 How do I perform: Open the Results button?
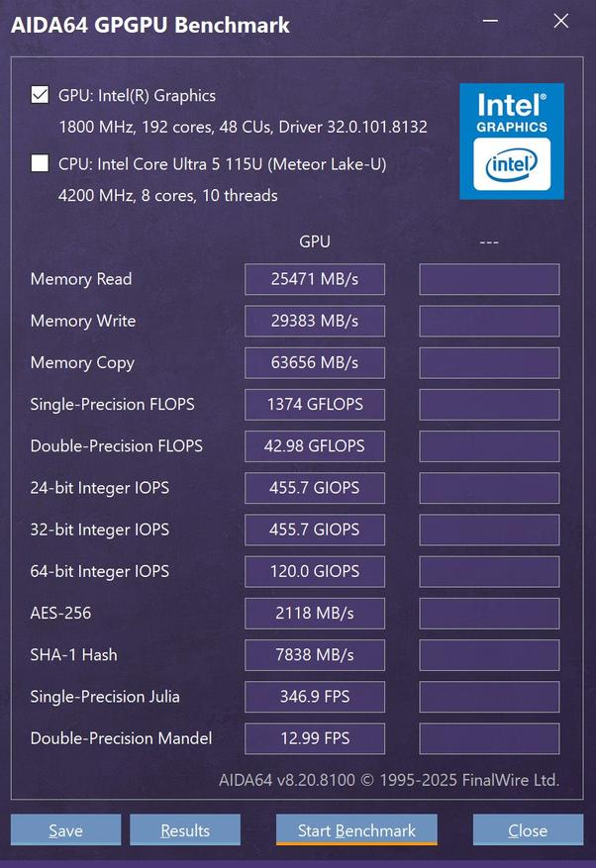185,830
